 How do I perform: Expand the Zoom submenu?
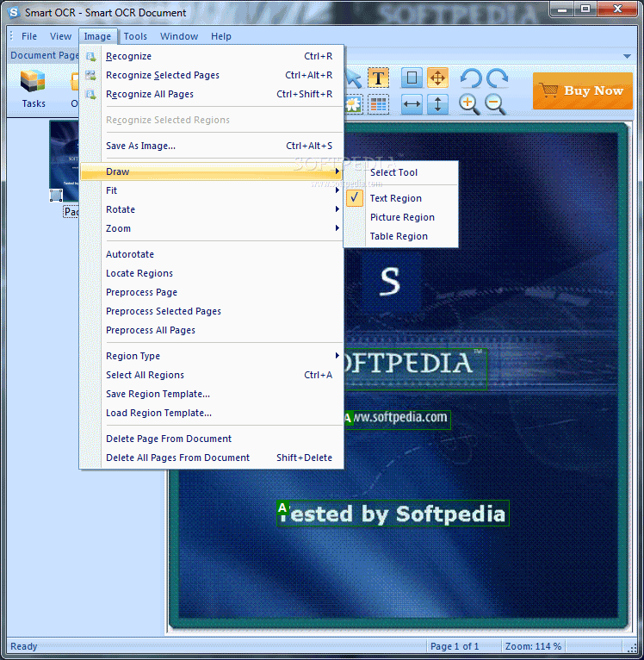click(x=211, y=228)
